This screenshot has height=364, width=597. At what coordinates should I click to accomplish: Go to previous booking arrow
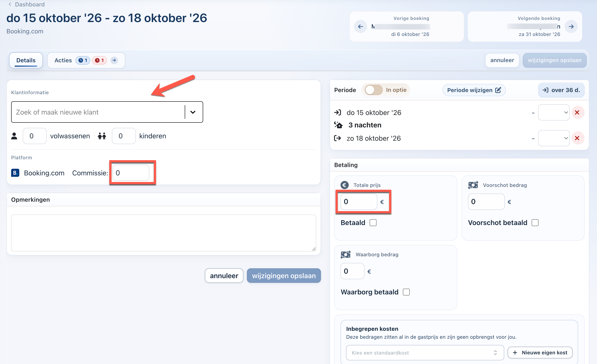pyautogui.click(x=360, y=26)
